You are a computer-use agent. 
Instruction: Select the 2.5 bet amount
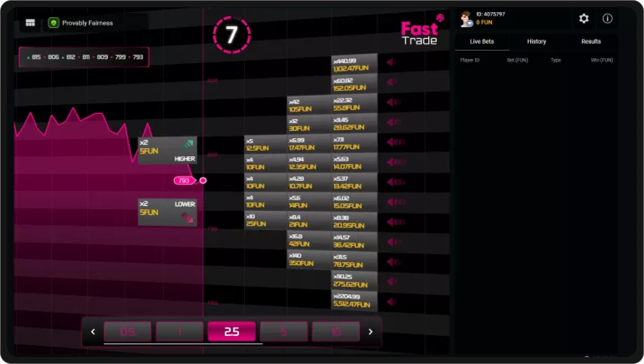click(x=231, y=332)
